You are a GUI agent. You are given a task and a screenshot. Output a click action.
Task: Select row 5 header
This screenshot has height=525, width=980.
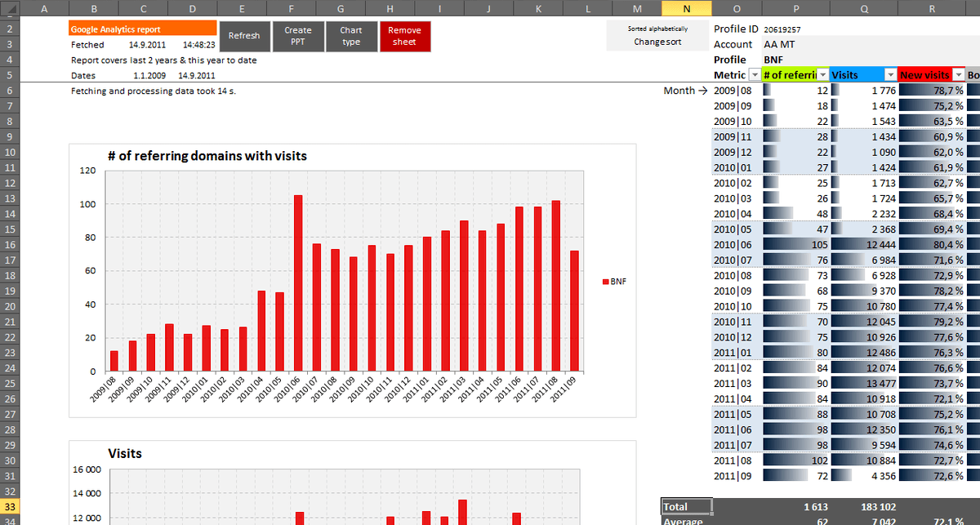point(8,75)
